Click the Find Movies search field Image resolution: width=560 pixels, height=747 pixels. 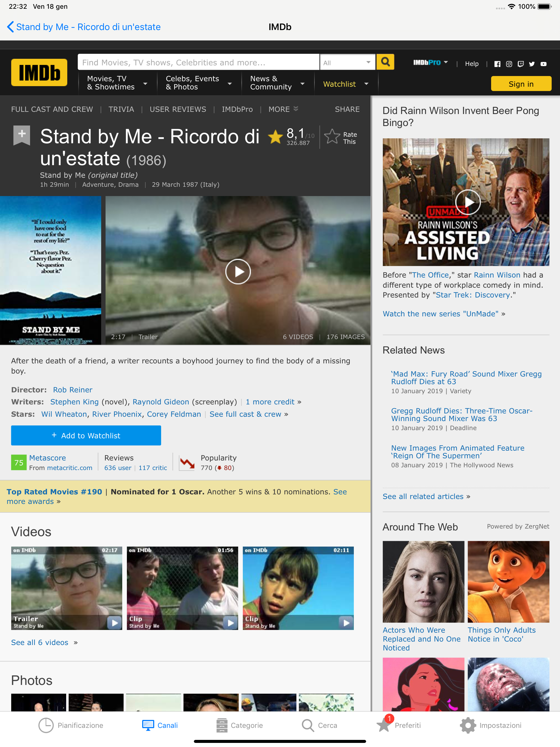point(198,62)
